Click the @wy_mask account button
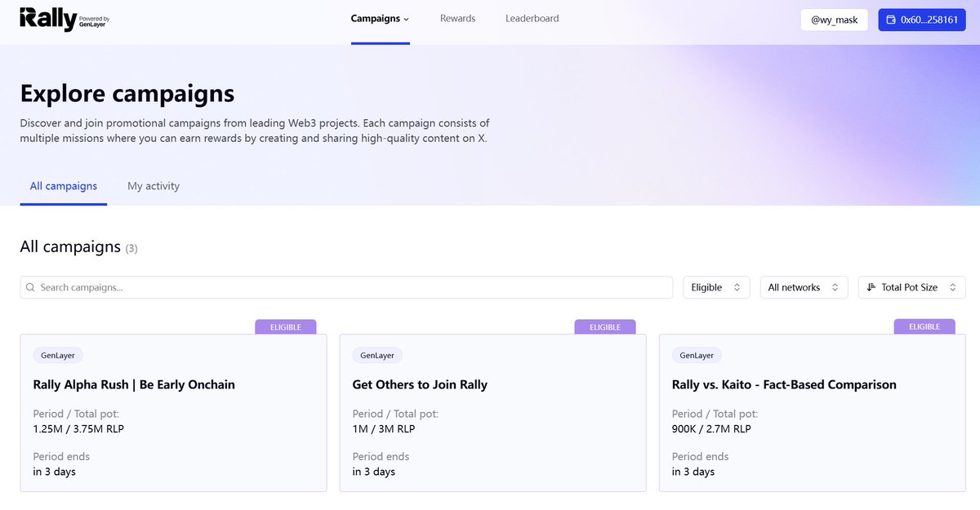This screenshot has height=510, width=980. pyautogui.click(x=834, y=20)
